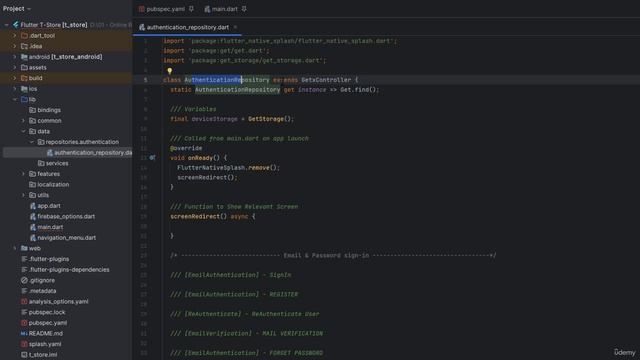Viewport: 640px width, 360px height.
Task: Expand the assets folder
Action: tap(15, 67)
